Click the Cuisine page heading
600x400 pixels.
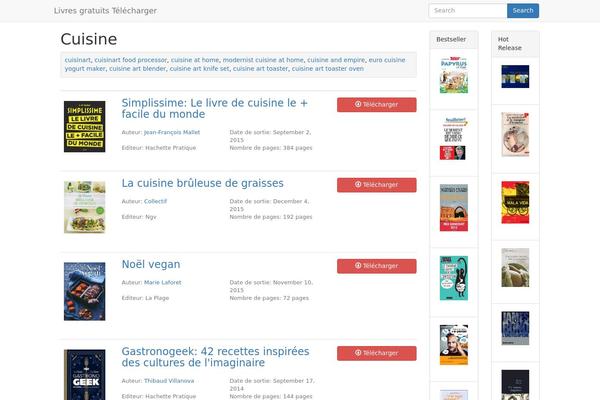point(89,39)
